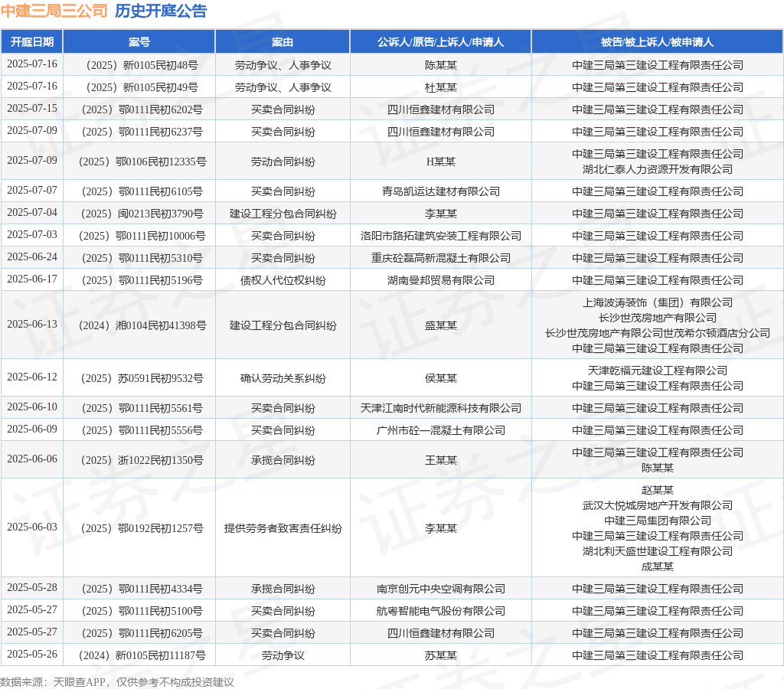784x689 pixels.
Task: Click date 2025-06-13
Action: 32,324
